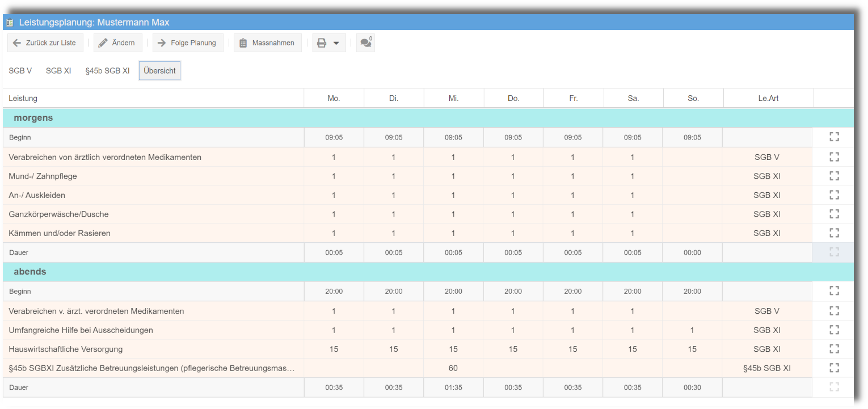868x409 pixels.
Task: Expand details for the morgens Beginn row
Action: point(833,137)
